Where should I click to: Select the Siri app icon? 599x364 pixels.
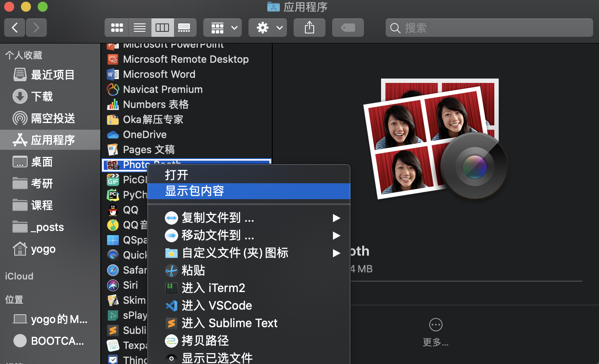pos(113,285)
